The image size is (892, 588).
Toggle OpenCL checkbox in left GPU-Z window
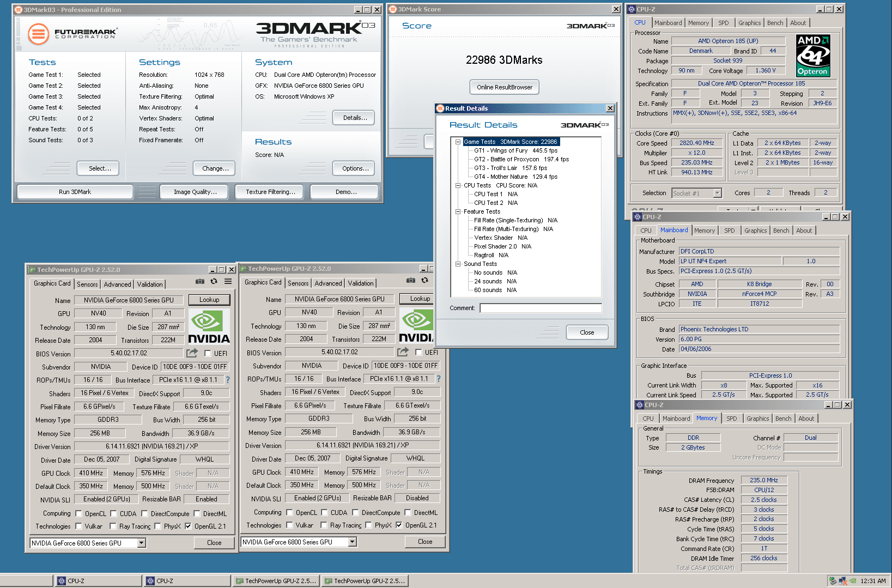tap(78, 513)
